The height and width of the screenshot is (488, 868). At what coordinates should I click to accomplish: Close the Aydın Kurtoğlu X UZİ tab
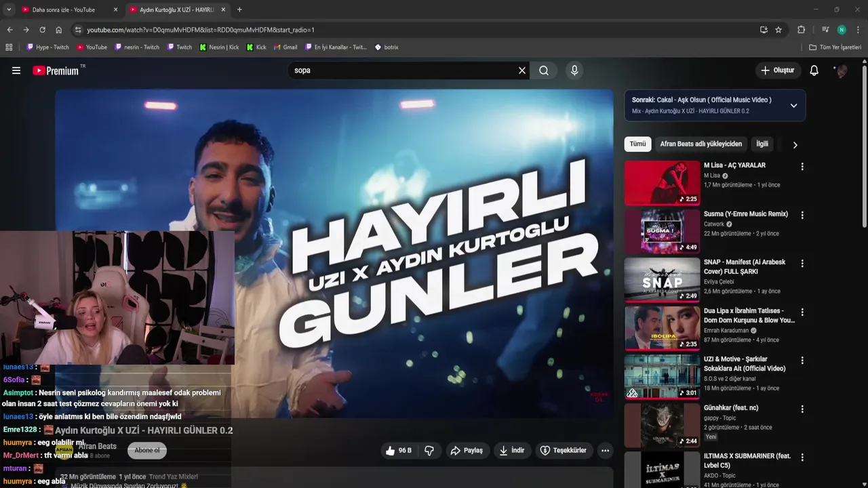pos(223,9)
